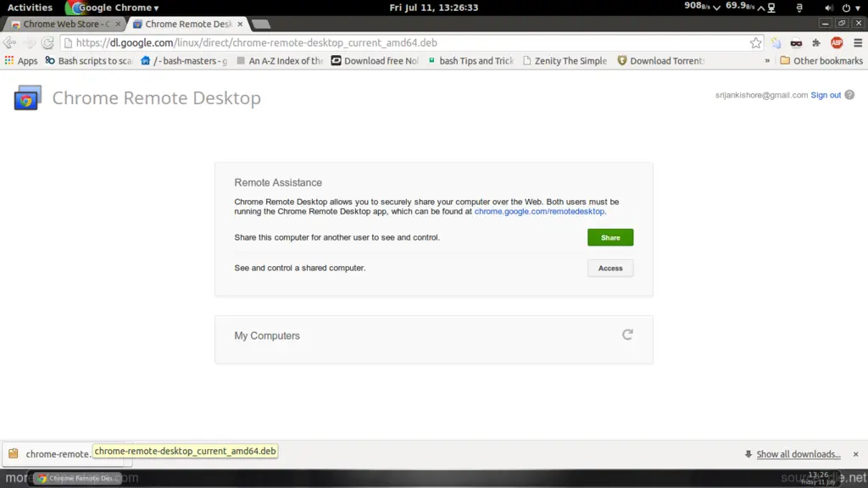Screen dimensions: 868x488
Task: Open 'bash Tips and Trick' bookmark
Action: coord(471,61)
